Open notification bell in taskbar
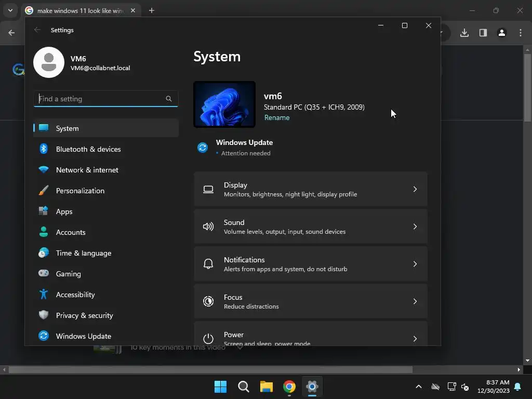 tap(518, 387)
